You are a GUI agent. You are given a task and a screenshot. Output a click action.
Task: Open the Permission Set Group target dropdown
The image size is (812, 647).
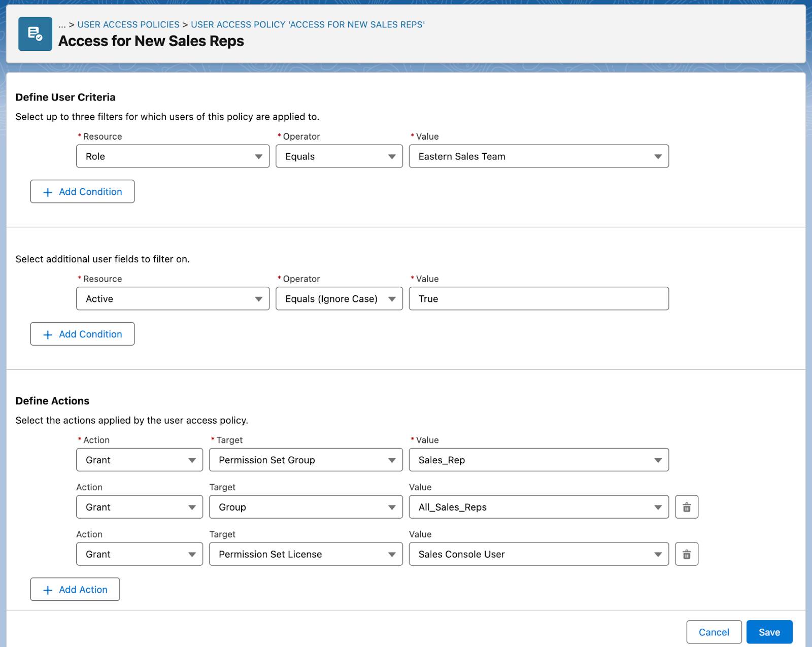tap(306, 460)
